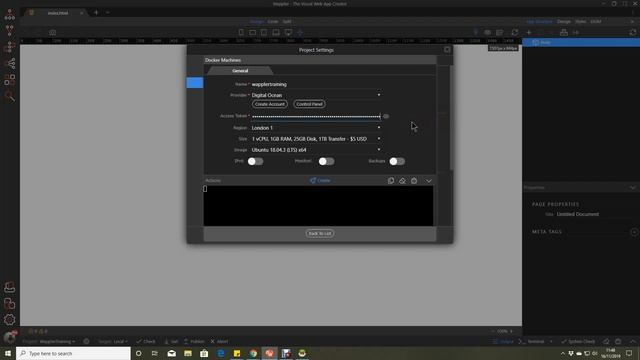Show the hidden Access Token value
The height and width of the screenshot is (360, 640).
click(386, 116)
